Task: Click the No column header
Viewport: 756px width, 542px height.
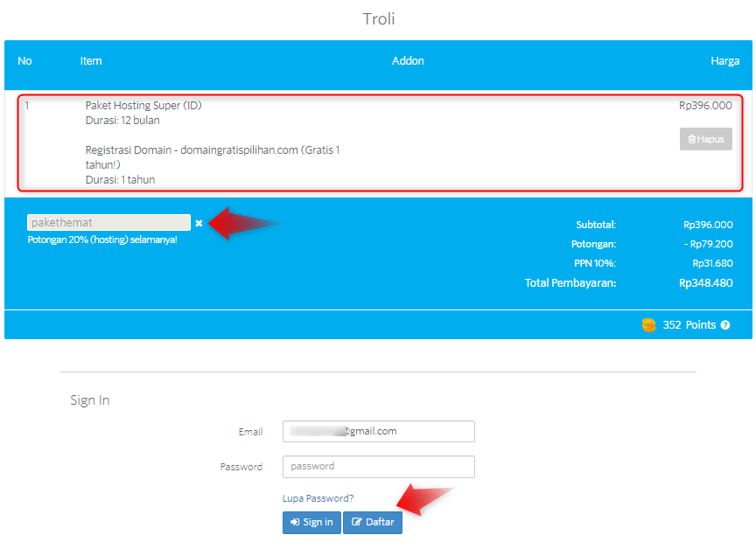Action: 24,61
